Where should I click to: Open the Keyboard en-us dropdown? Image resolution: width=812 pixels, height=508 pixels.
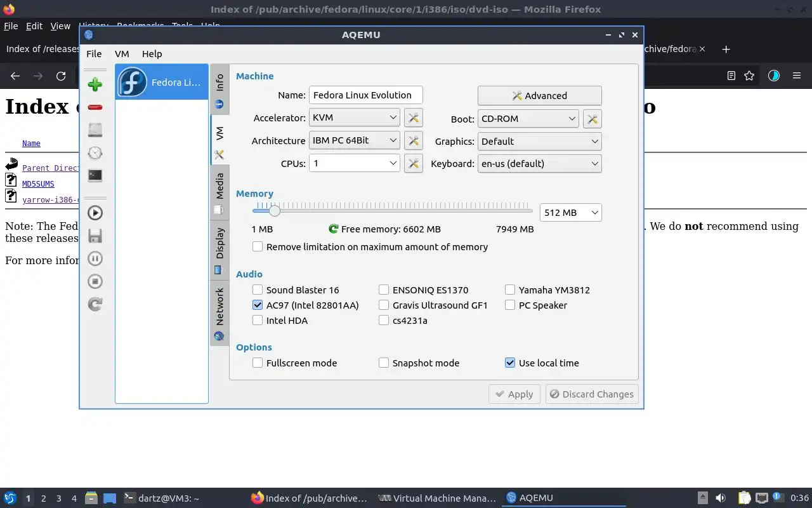click(539, 163)
